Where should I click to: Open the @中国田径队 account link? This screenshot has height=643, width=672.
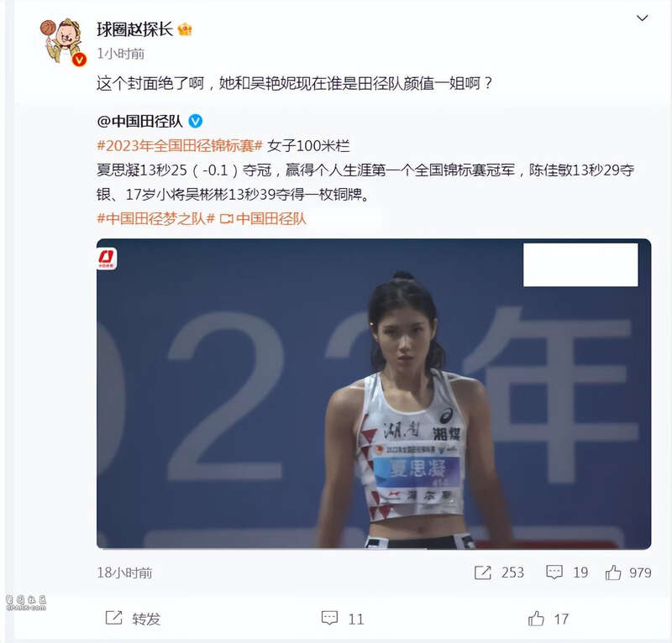coord(139,121)
